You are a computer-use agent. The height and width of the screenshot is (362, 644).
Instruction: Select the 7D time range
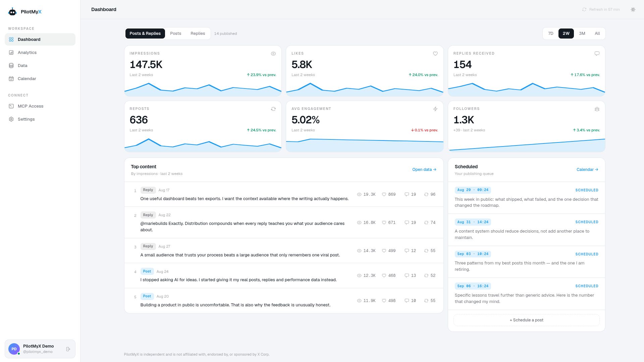pos(550,34)
